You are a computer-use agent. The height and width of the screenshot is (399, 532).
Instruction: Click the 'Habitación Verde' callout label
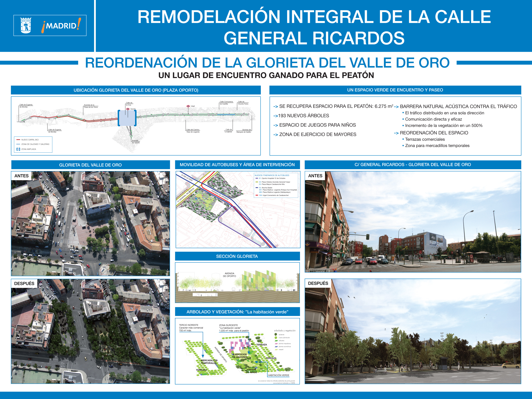tap(279, 375)
